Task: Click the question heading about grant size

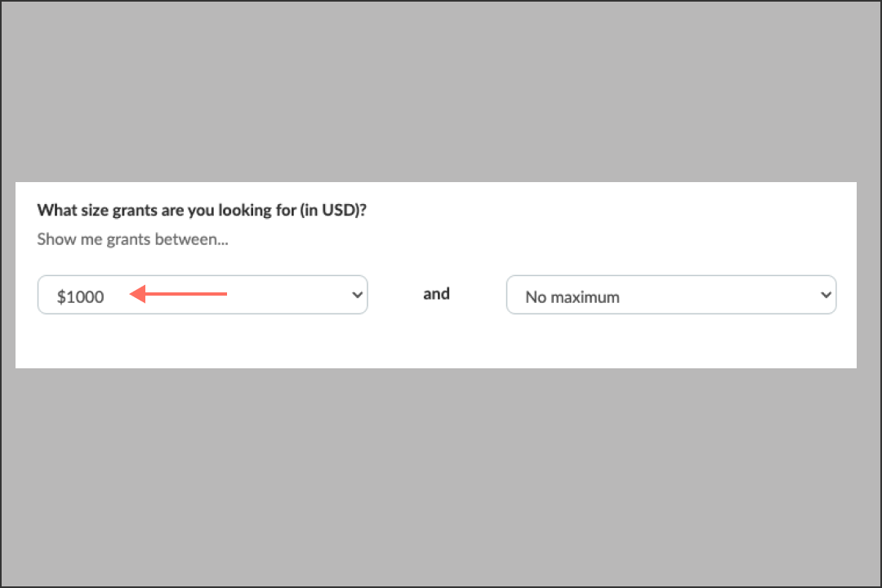Action: pyautogui.click(x=202, y=210)
